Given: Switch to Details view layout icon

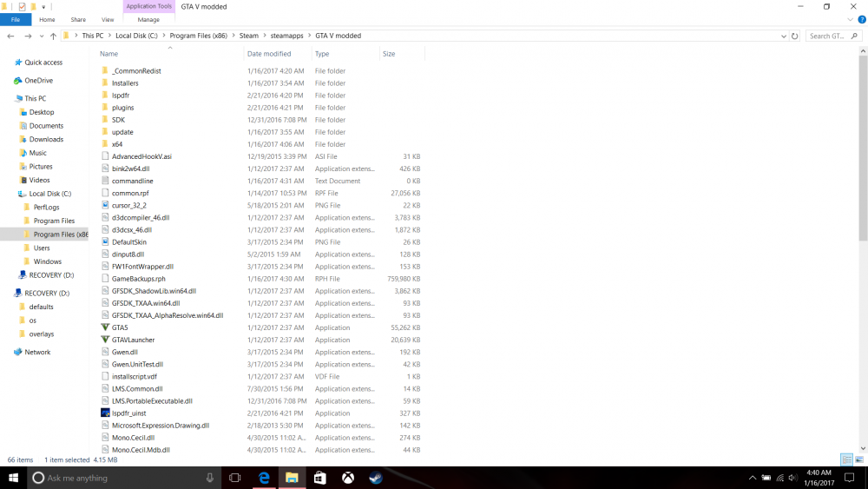Looking at the screenshot, I should pos(846,459).
